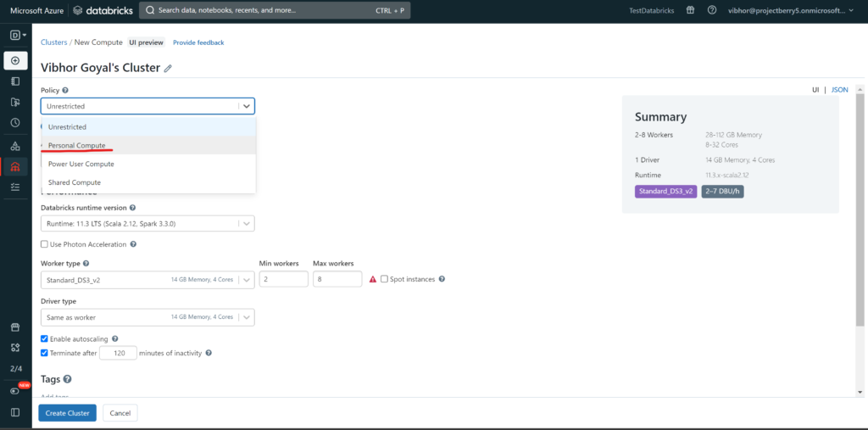Disable Enable autoscaling checkbox
This screenshot has width=868, height=430.
point(44,338)
